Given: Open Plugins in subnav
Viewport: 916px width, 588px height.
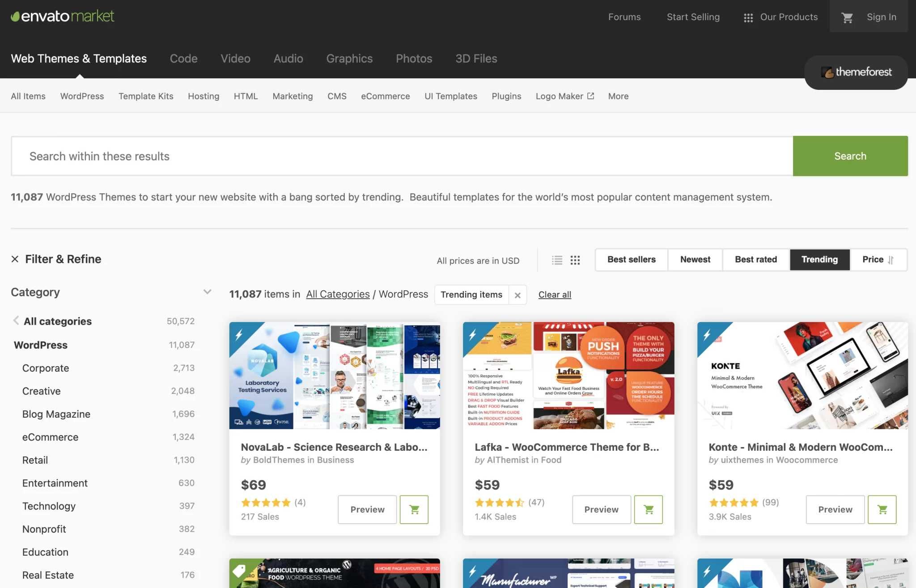Looking at the screenshot, I should click(506, 96).
